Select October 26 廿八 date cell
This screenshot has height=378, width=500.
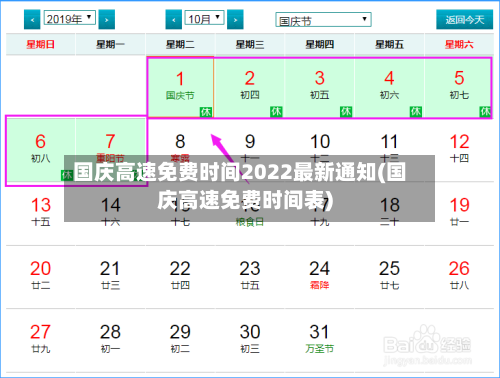[x=459, y=277]
